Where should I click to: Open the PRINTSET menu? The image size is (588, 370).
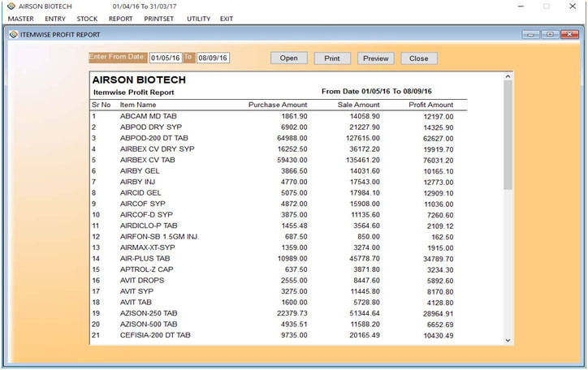(158, 18)
